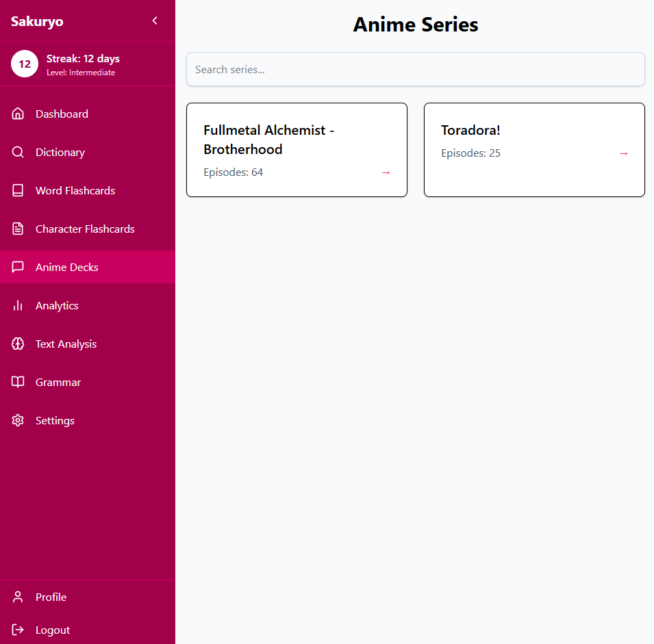Select the Anime Decks menu item
The width and height of the screenshot is (654, 644).
click(67, 267)
